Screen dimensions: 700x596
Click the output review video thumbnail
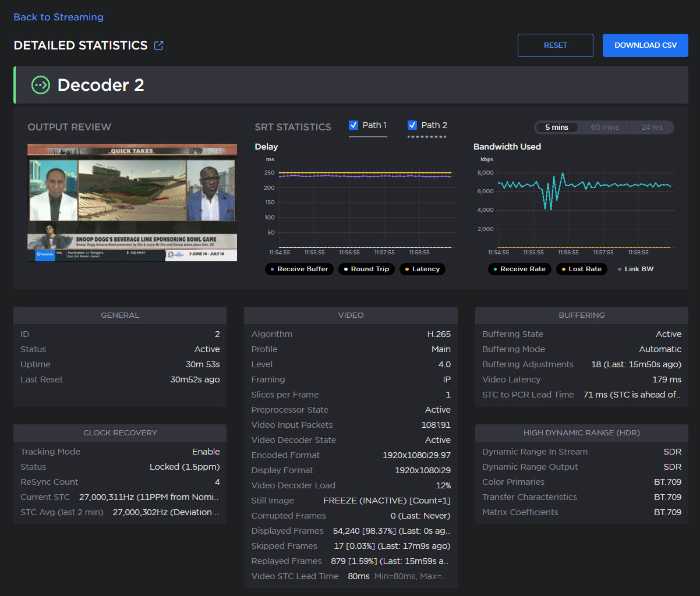[132, 203]
